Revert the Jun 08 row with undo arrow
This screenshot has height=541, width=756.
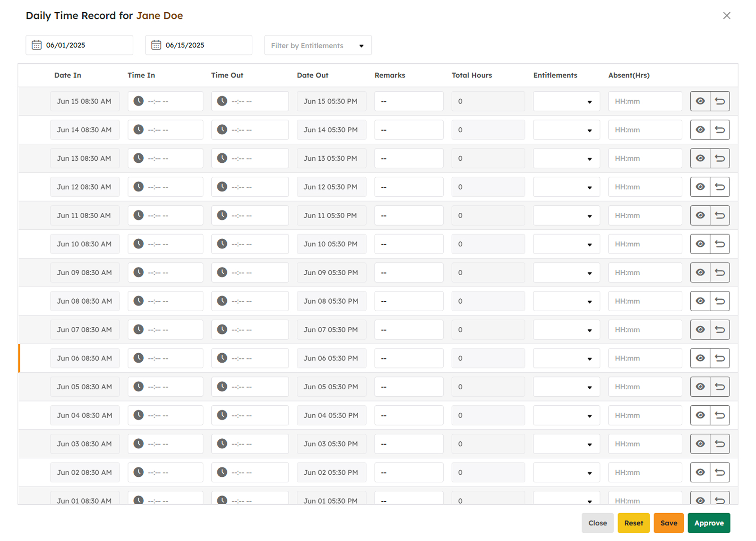[720, 301]
